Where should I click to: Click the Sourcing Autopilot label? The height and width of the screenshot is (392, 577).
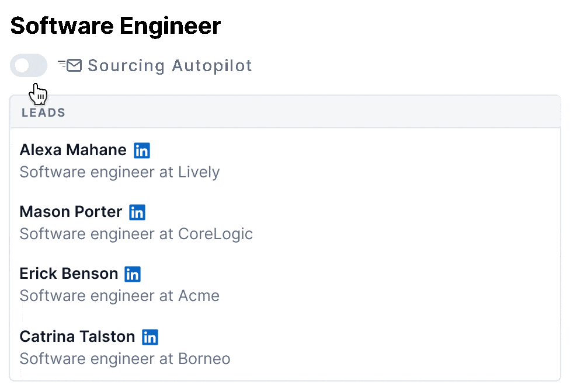click(x=170, y=65)
